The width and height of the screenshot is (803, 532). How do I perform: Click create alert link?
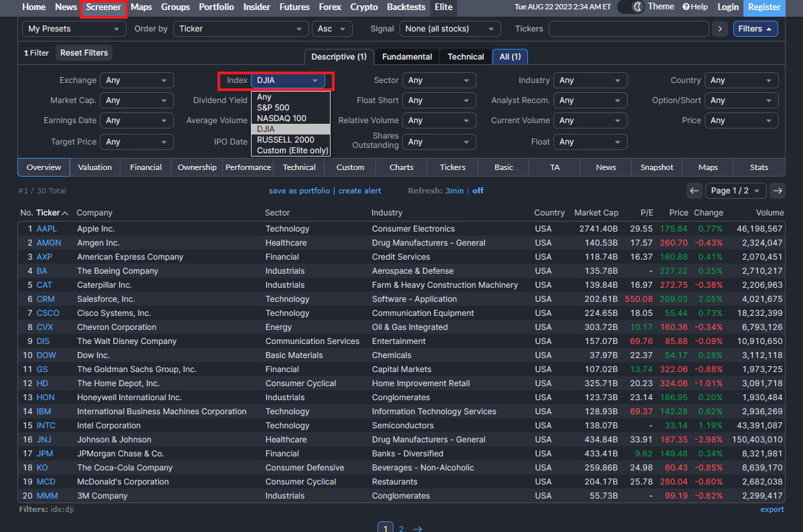(x=360, y=191)
